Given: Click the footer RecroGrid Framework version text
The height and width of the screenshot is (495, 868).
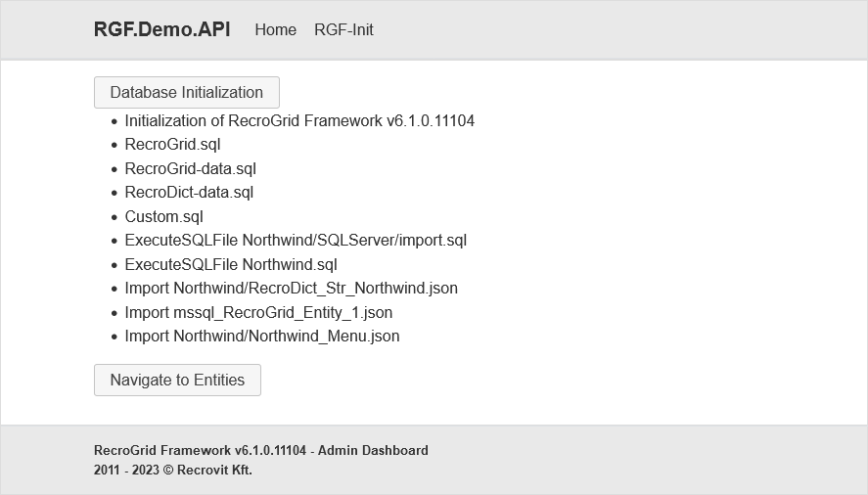Looking at the screenshot, I should coord(200,451).
